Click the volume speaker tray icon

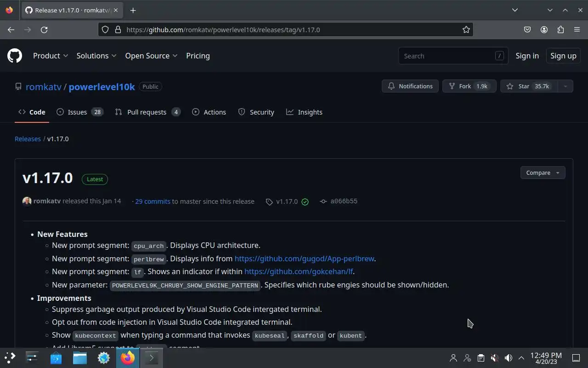click(x=508, y=358)
